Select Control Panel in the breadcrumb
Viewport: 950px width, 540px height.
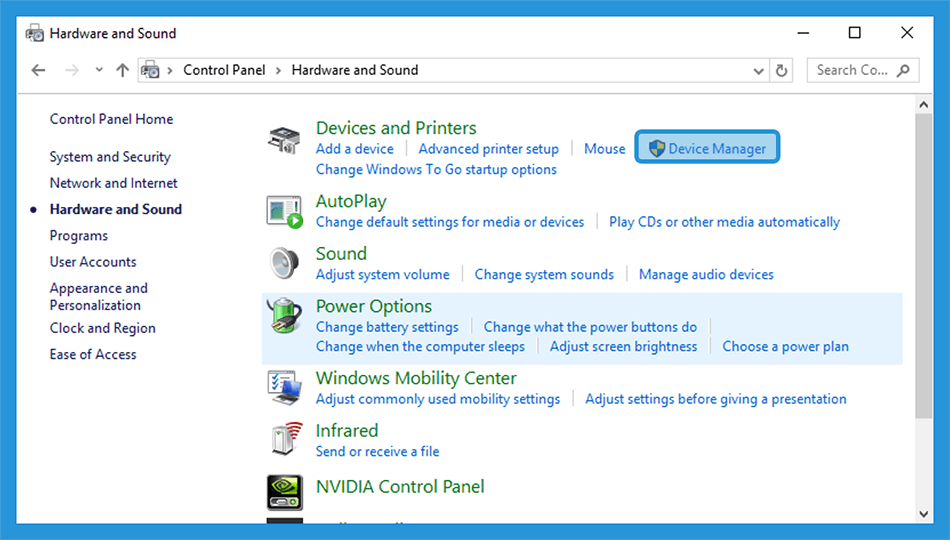[224, 70]
